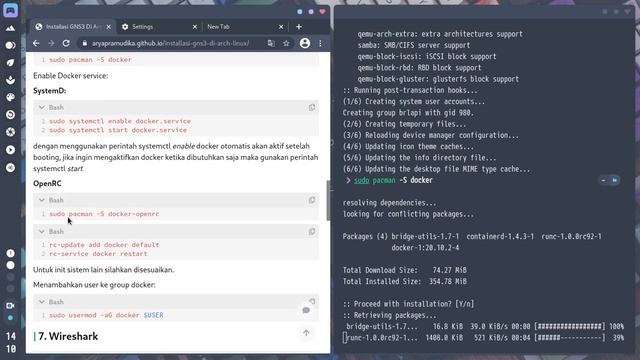
Task: Copy the usermod docker code block
Action: (312, 301)
